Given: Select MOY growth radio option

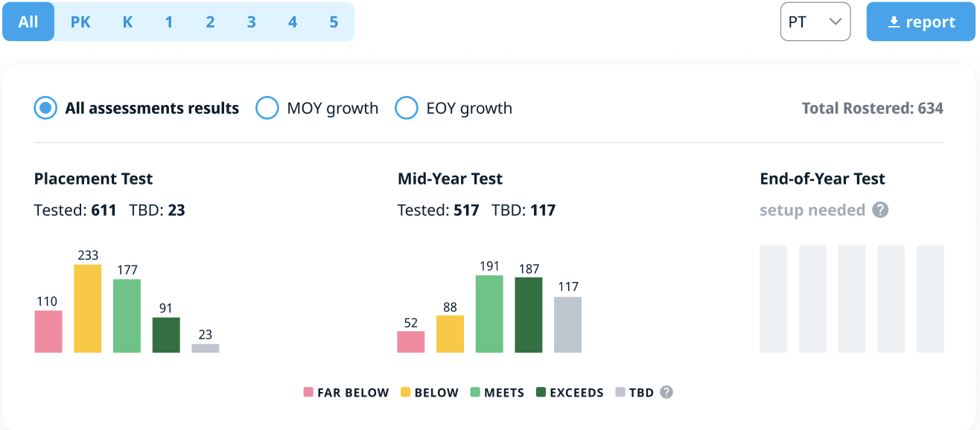Looking at the screenshot, I should [x=267, y=109].
